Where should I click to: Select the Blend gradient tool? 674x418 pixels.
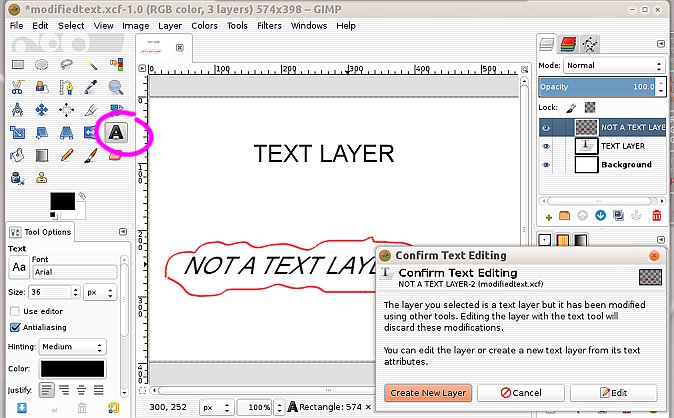42,155
